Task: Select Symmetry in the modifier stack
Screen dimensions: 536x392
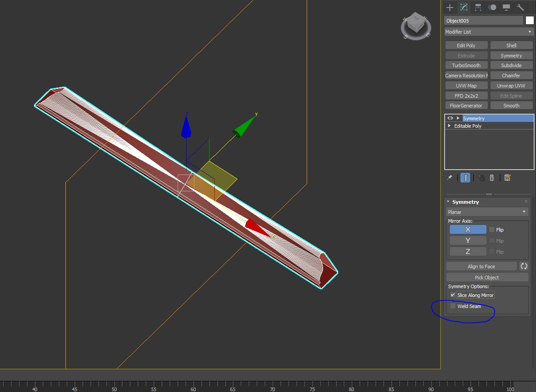Action: pyautogui.click(x=474, y=118)
